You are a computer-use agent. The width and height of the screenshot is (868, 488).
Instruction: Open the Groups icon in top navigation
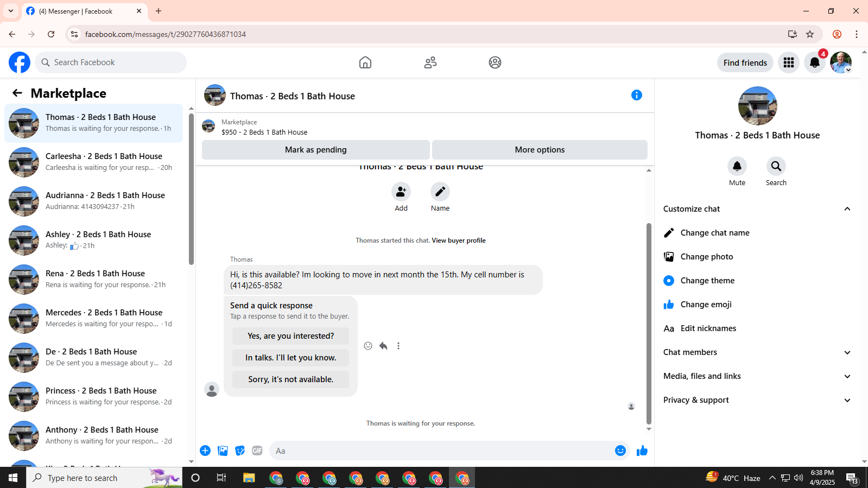495,62
